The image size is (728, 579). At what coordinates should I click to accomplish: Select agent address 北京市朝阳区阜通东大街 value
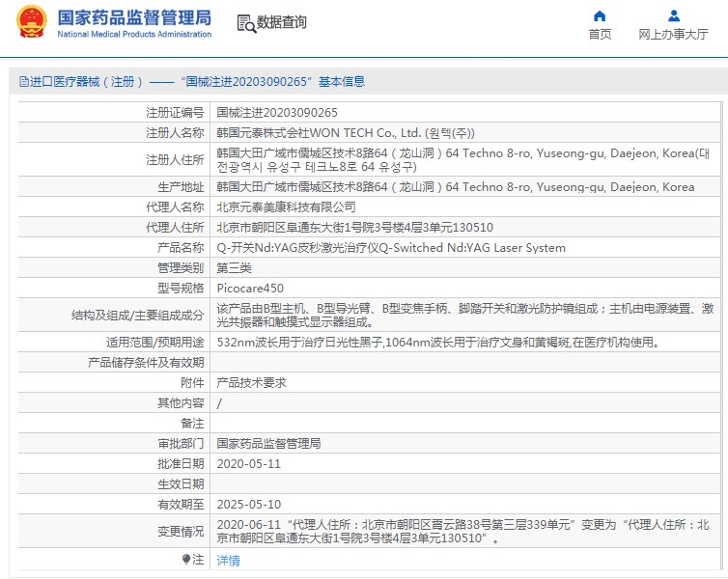click(355, 228)
